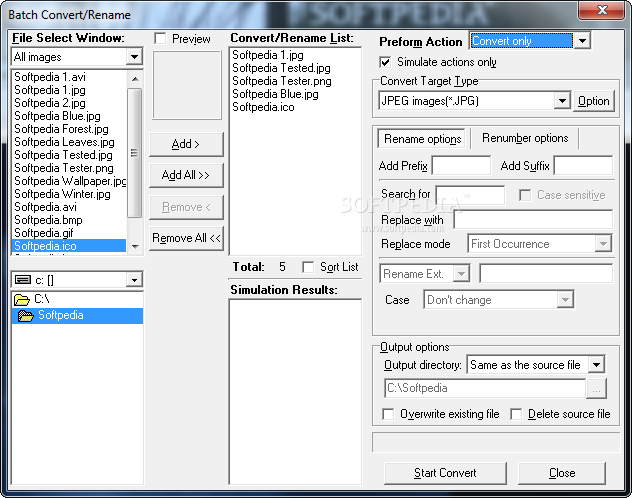Open the c: drive dropdown
This screenshot has width=632, height=498.
click(x=134, y=280)
